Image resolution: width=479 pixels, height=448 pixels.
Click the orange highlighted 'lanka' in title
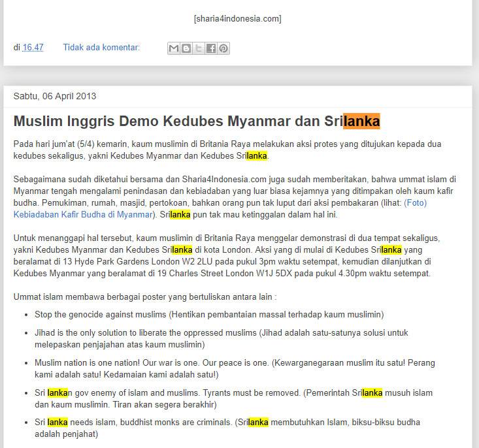coord(361,121)
